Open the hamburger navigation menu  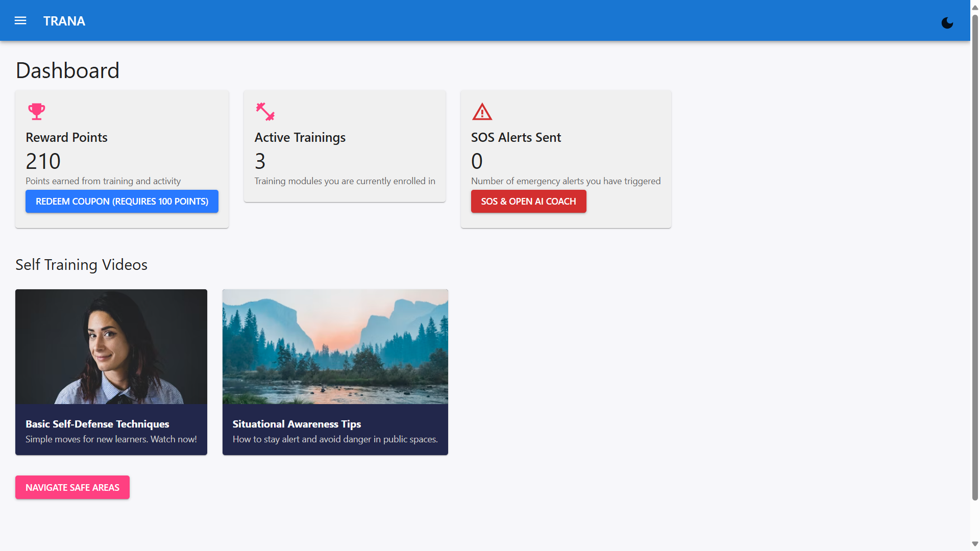pos(20,21)
